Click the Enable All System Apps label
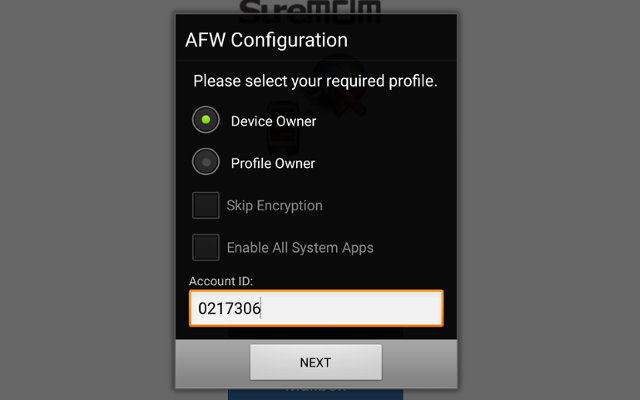 300,248
